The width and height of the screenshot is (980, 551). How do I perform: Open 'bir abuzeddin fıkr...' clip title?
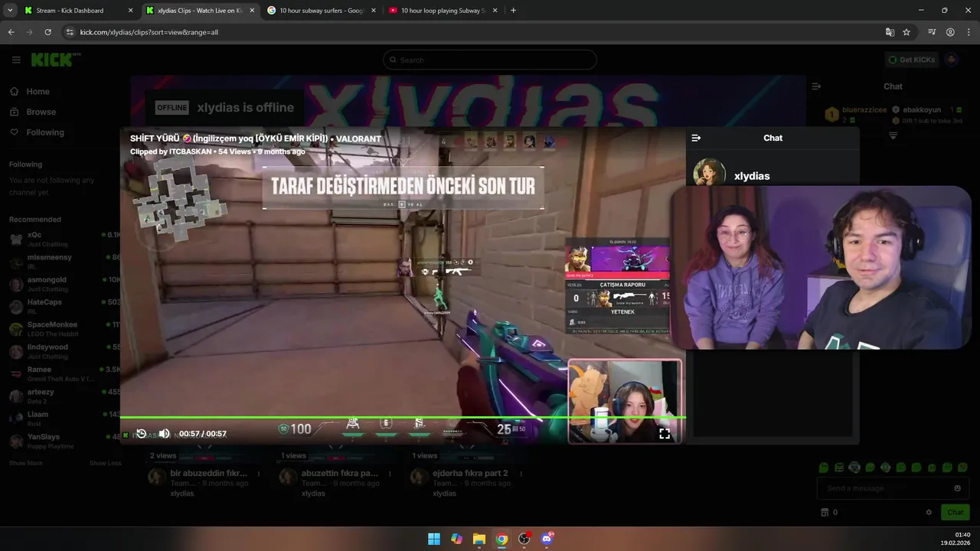coord(208,473)
